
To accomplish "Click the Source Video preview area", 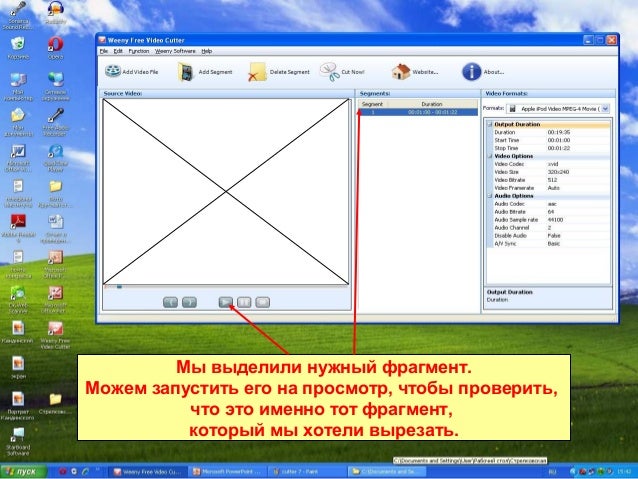I will pyautogui.click(x=226, y=191).
